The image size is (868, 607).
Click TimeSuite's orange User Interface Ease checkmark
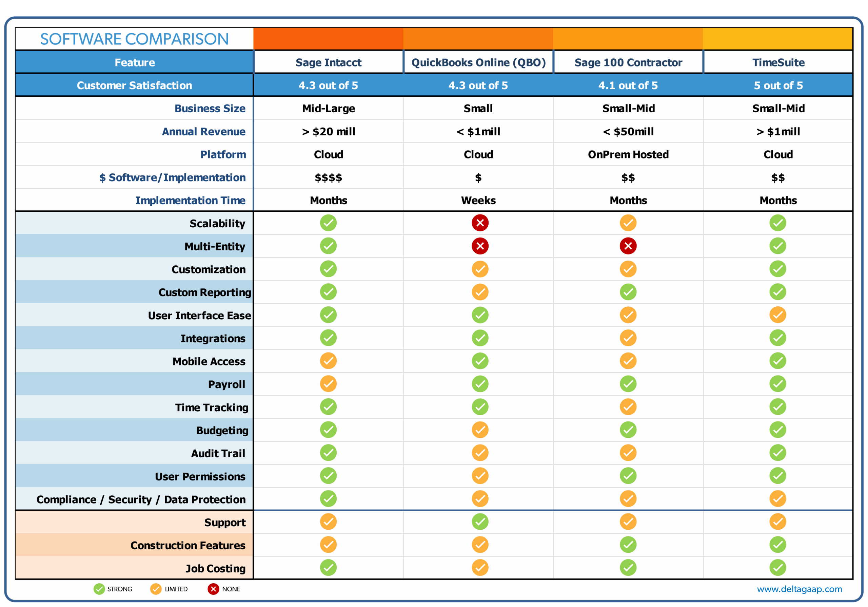tap(778, 315)
